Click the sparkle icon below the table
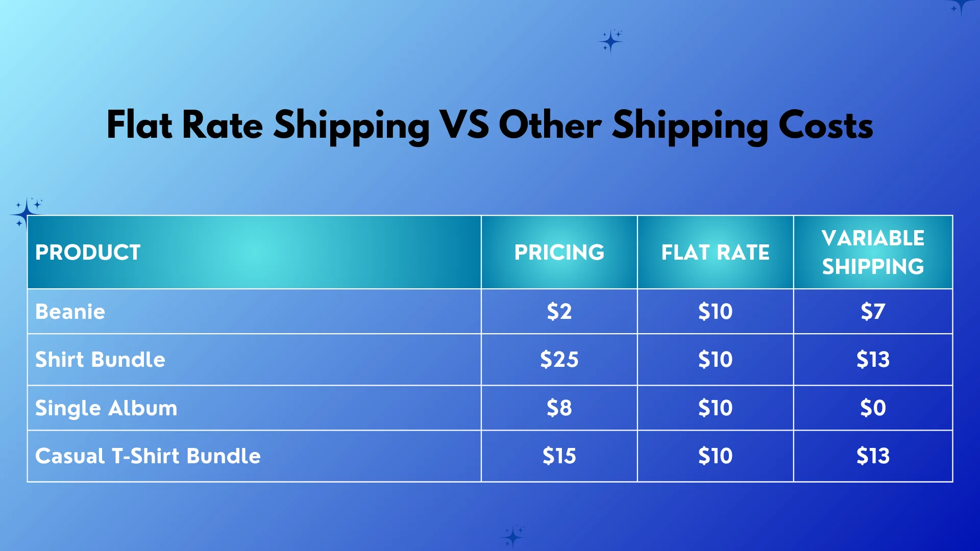 [512, 536]
